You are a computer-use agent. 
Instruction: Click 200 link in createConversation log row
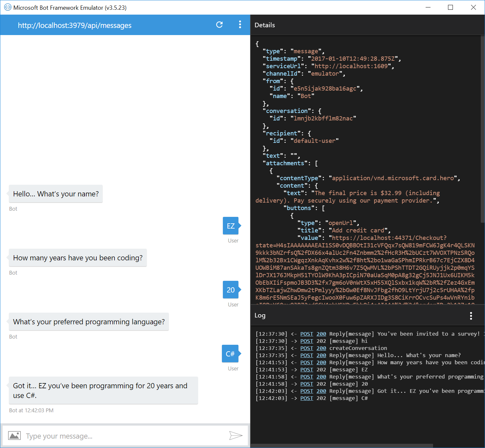coord(321,348)
